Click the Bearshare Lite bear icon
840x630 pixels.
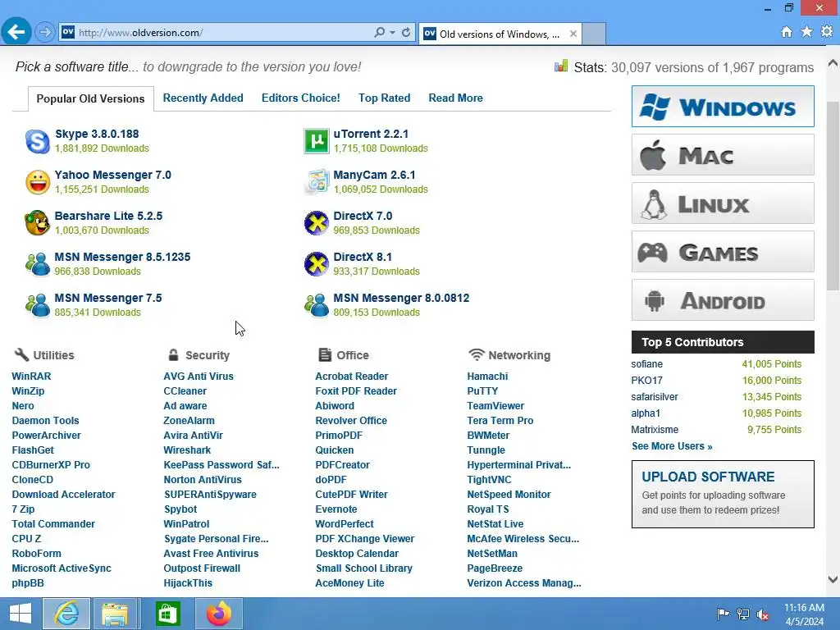click(38, 223)
